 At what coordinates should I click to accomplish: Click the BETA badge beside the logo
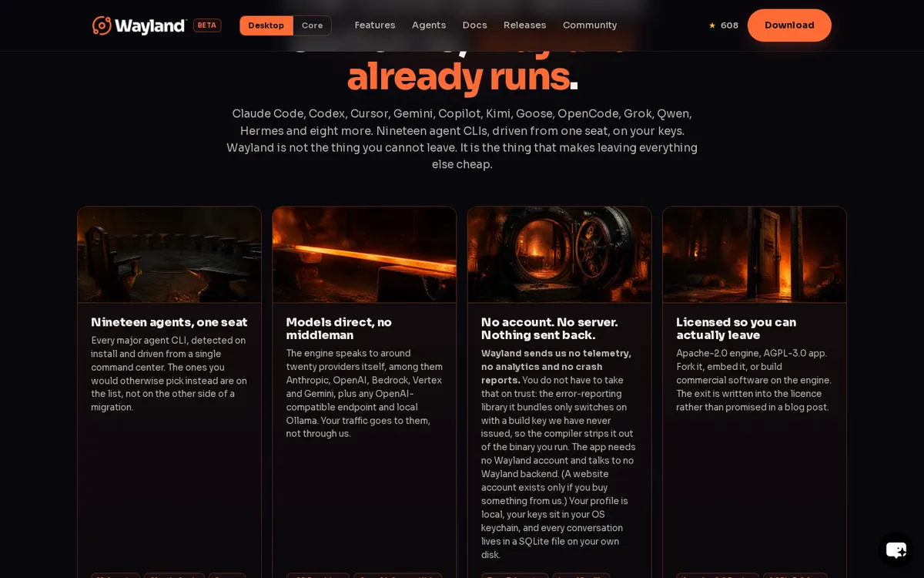coord(207,25)
